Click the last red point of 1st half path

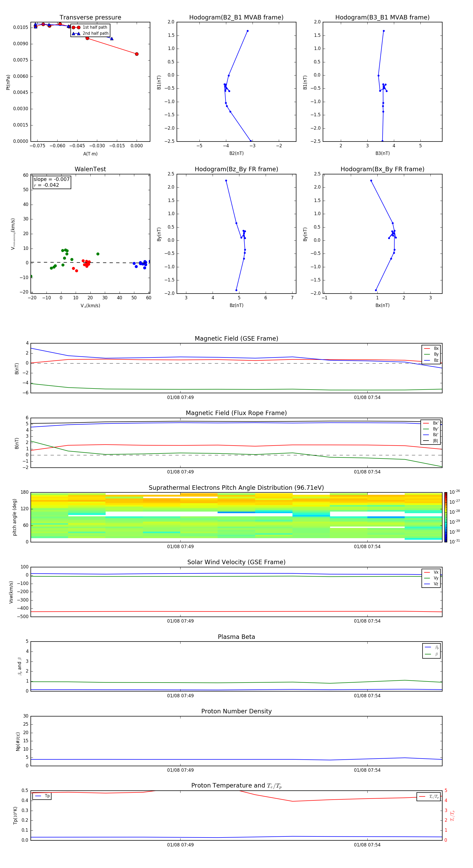click(x=137, y=54)
